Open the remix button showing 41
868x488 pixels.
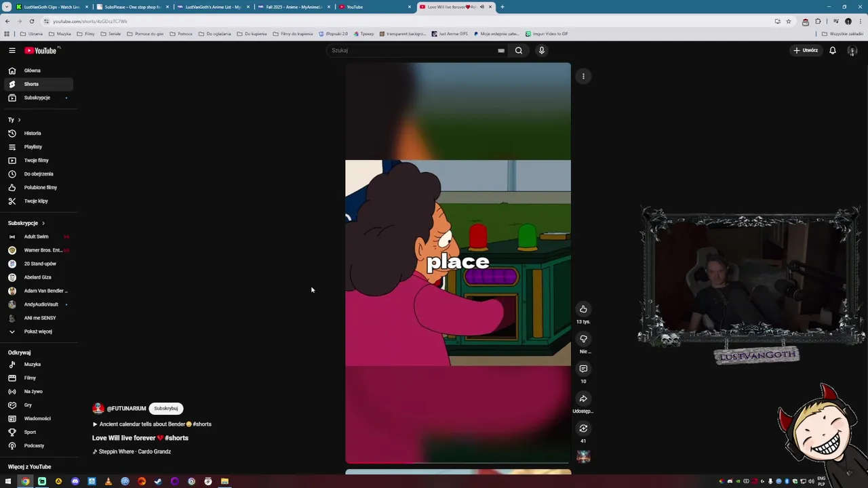(x=583, y=428)
